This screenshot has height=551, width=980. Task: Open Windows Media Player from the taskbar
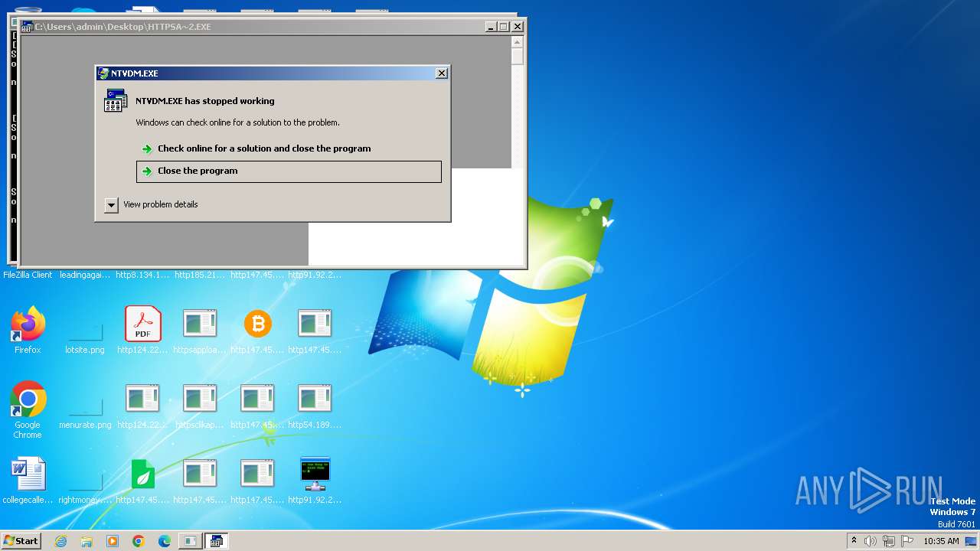[x=113, y=541]
